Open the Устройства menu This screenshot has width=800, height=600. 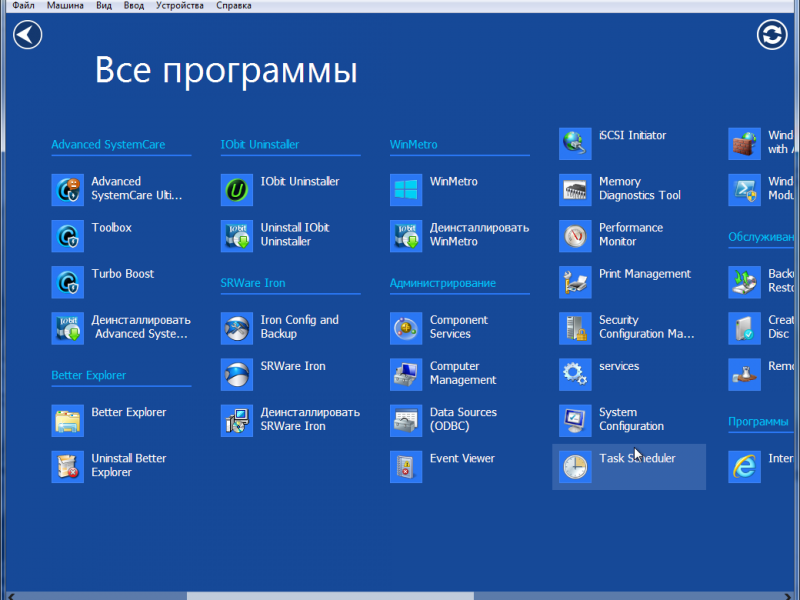[180, 6]
